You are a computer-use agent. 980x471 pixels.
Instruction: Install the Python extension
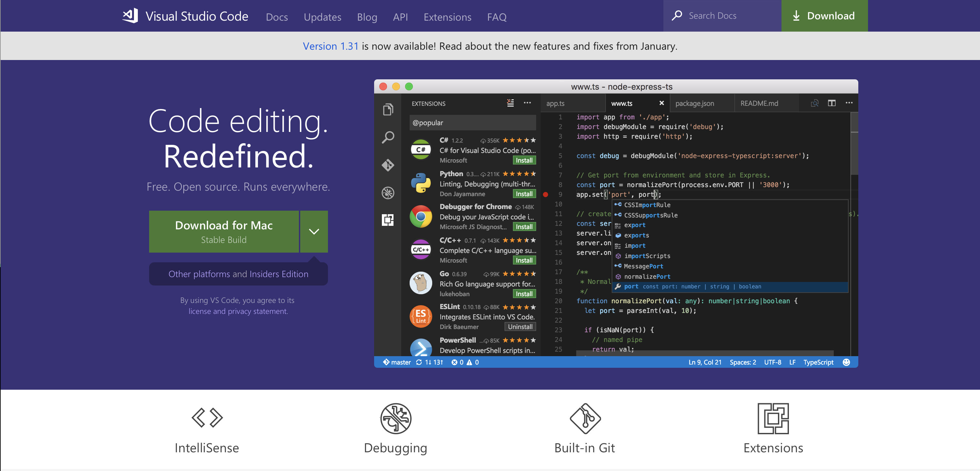click(524, 194)
